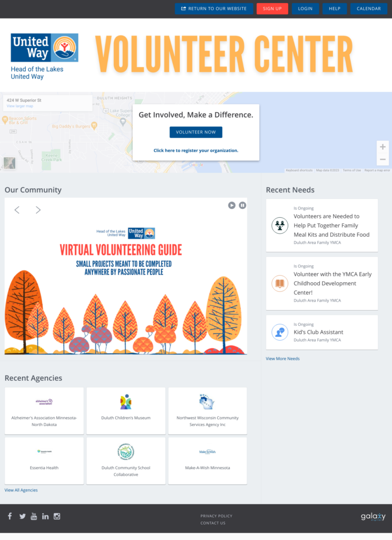Open Make-A-Wish Minnesota logo
This screenshot has width=392, height=540.
[x=208, y=451]
